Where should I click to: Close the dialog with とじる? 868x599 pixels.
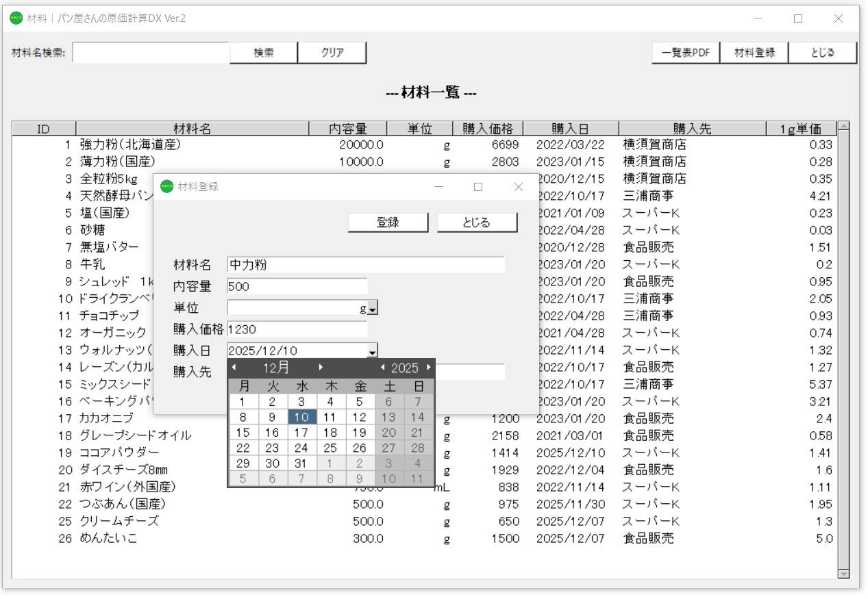pyautogui.click(x=477, y=222)
